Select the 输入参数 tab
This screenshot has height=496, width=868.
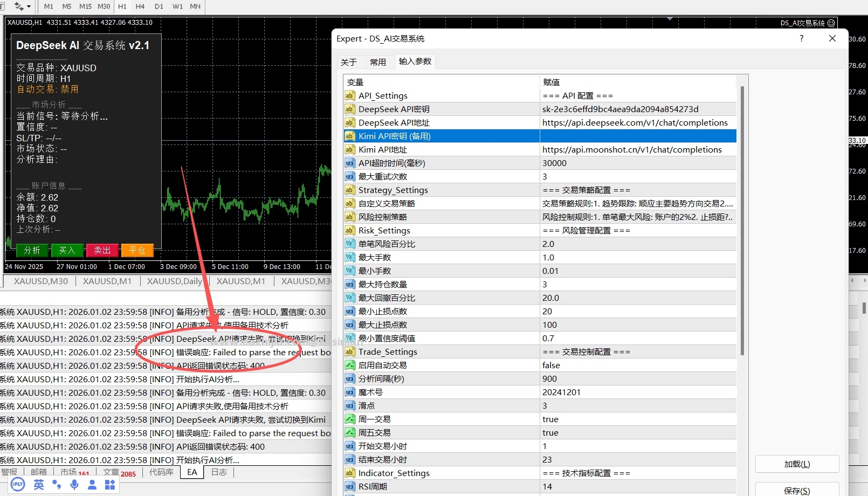[x=415, y=61]
